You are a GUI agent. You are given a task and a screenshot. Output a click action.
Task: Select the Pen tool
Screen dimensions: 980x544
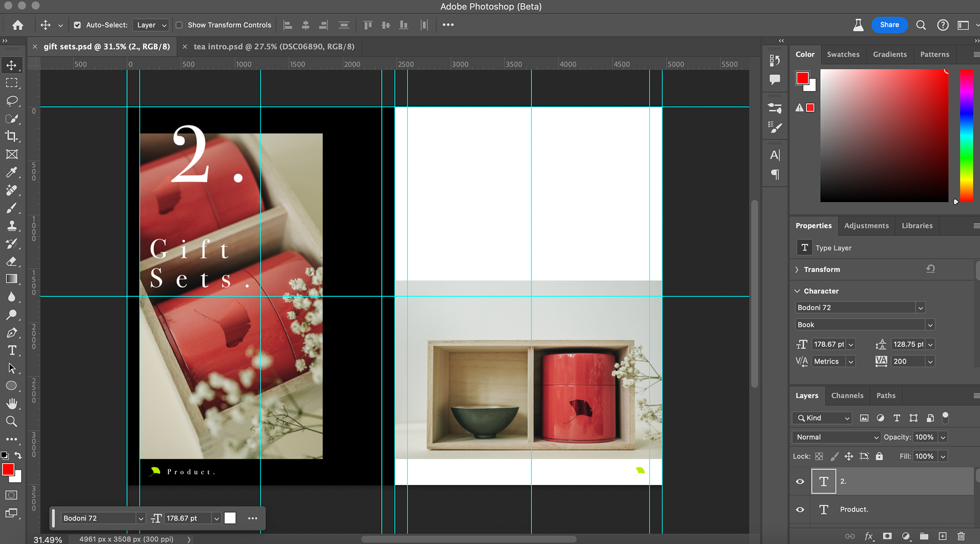point(12,333)
